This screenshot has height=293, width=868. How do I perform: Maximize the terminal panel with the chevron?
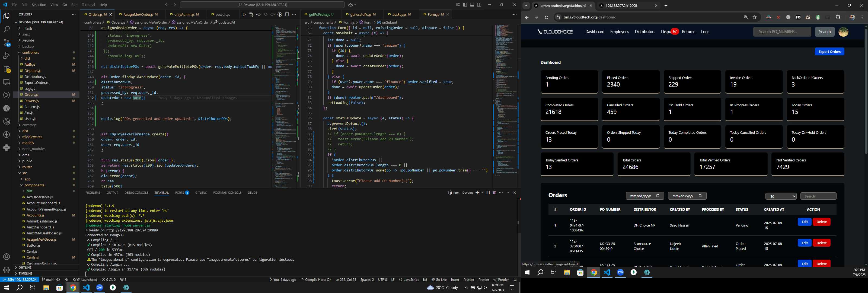pyautogui.click(x=508, y=193)
